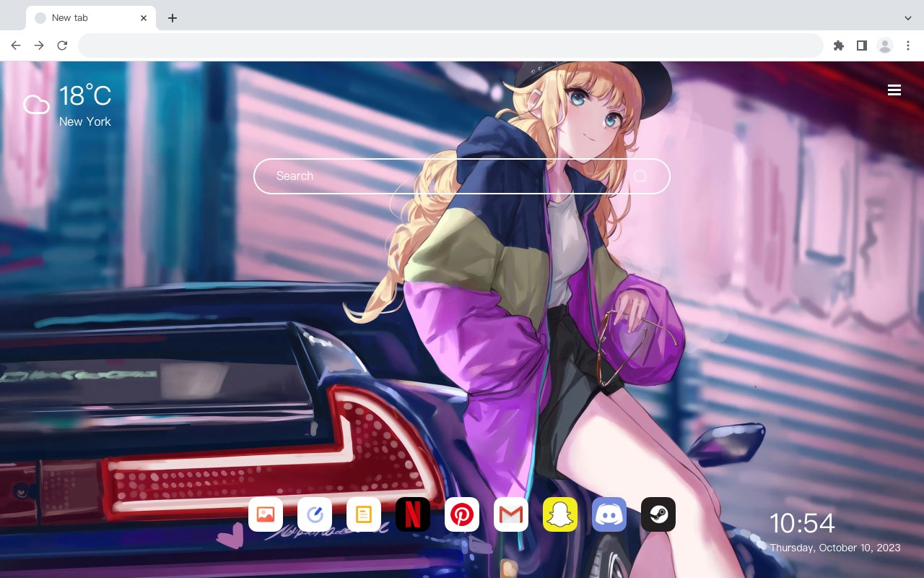This screenshot has width=924, height=578.
Task: Go forward to the next page
Action: click(x=39, y=46)
